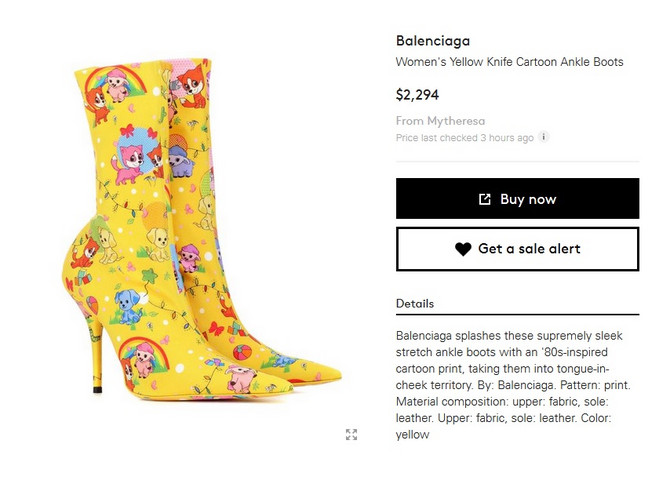Click the yellow cartoon boots product image
The width and height of the screenshot is (670, 484).
pyautogui.click(x=190, y=230)
